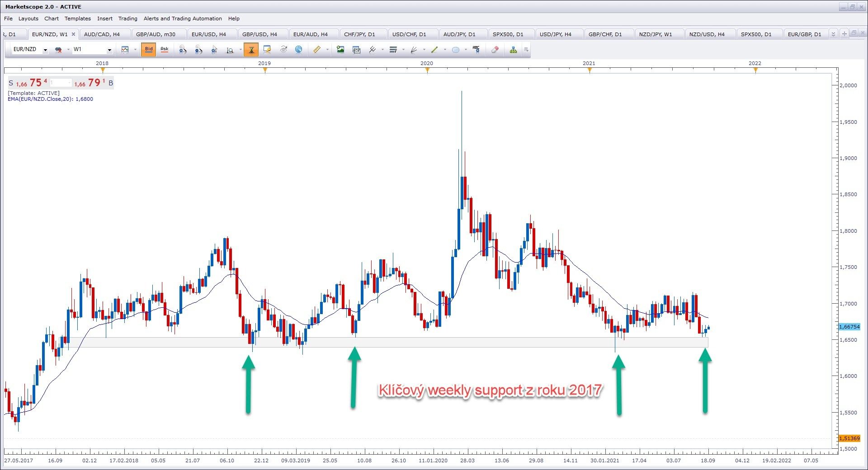Toggle the Ask price button

pos(165,49)
